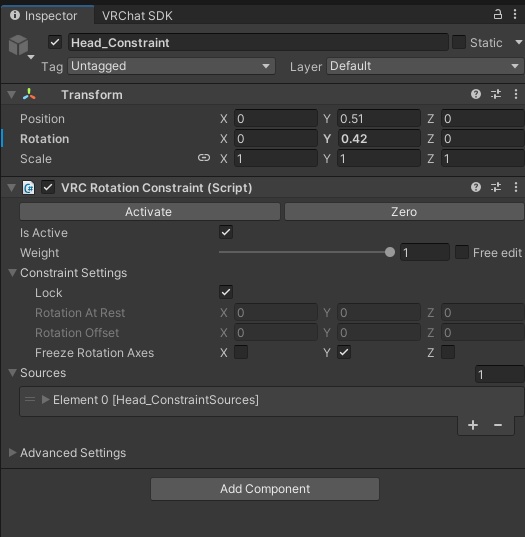Expand the Advanced Settings section
Viewport: 525px width, 537px height.
click(x=12, y=452)
